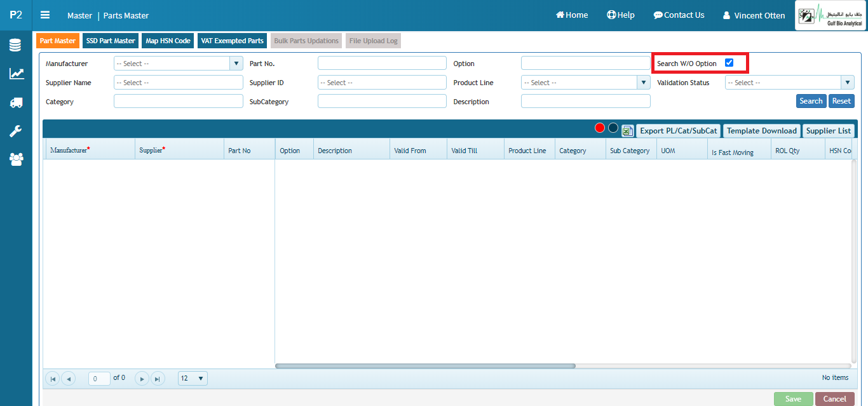Open the Help link
This screenshot has width=868, height=406.
[620, 15]
